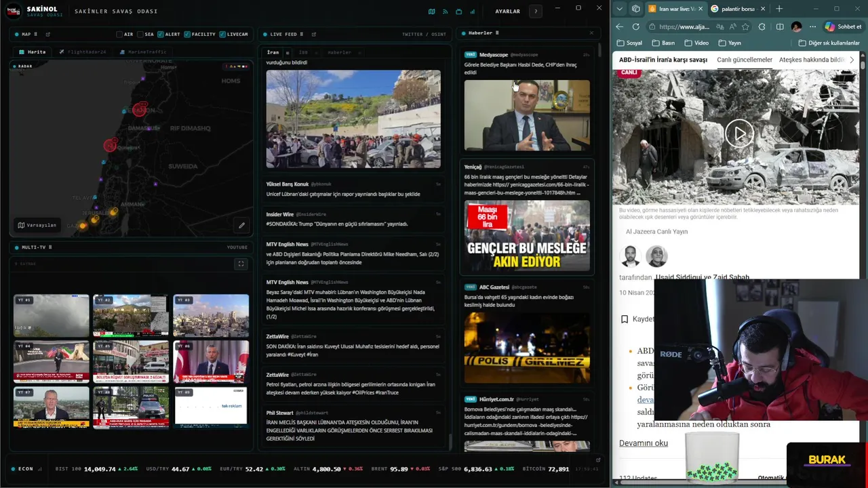Open Edge split screen icon
Screen dimensions: 868x488
click(779, 26)
